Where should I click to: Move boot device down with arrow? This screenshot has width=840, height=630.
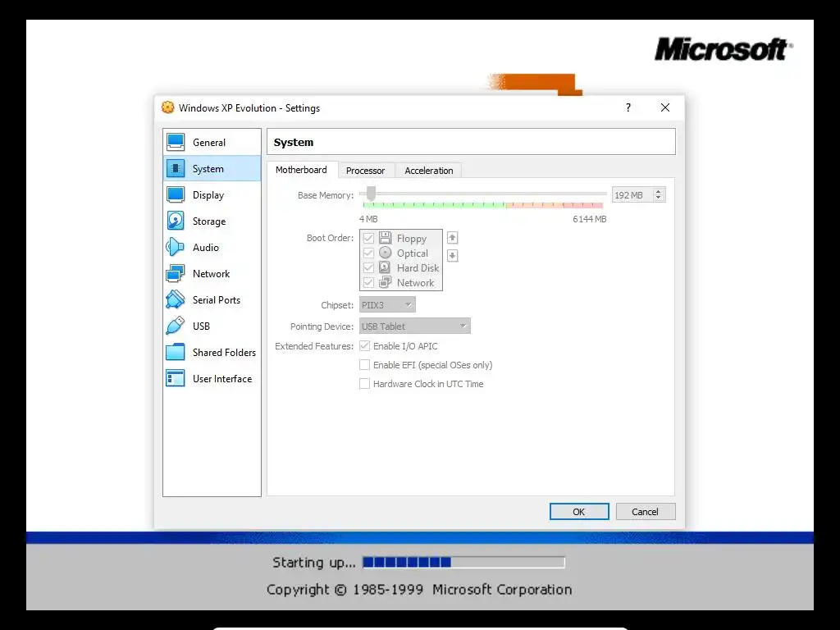pos(452,256)
